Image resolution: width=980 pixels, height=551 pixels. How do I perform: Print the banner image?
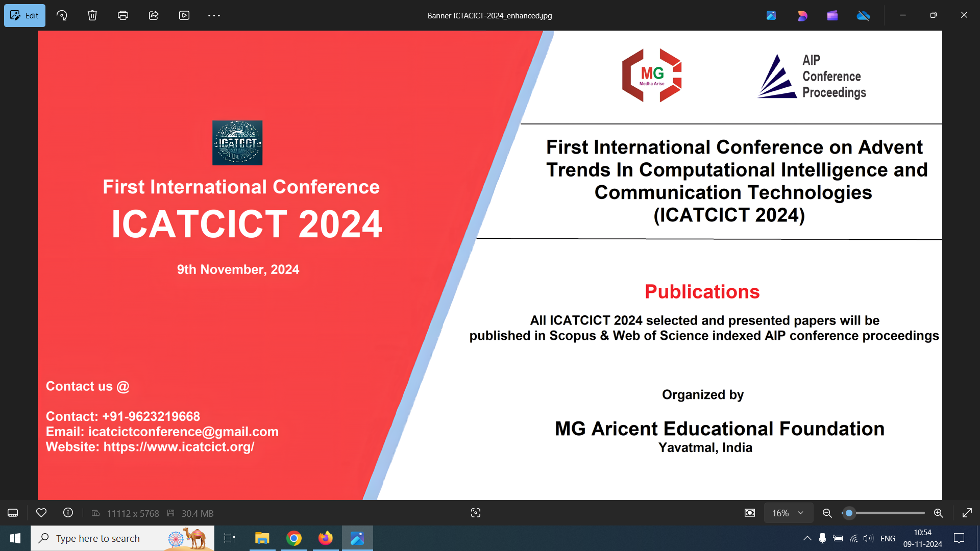(x=123, y=15)
